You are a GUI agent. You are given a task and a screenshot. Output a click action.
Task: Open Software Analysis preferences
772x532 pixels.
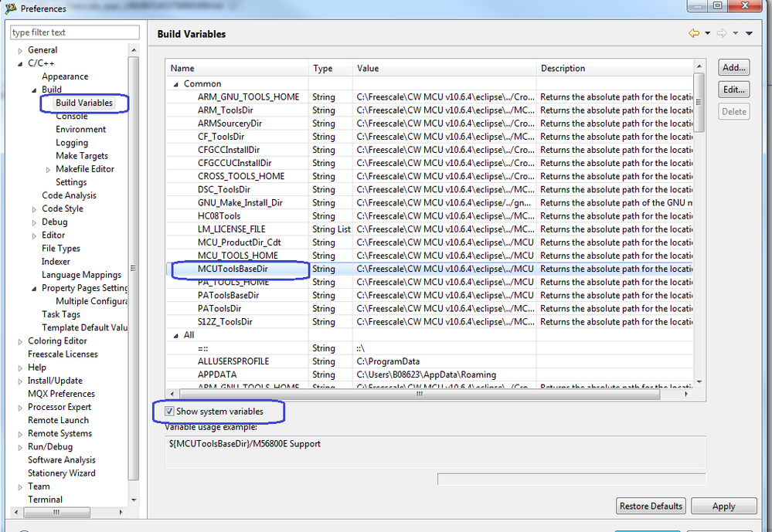(x=62, y=459)
